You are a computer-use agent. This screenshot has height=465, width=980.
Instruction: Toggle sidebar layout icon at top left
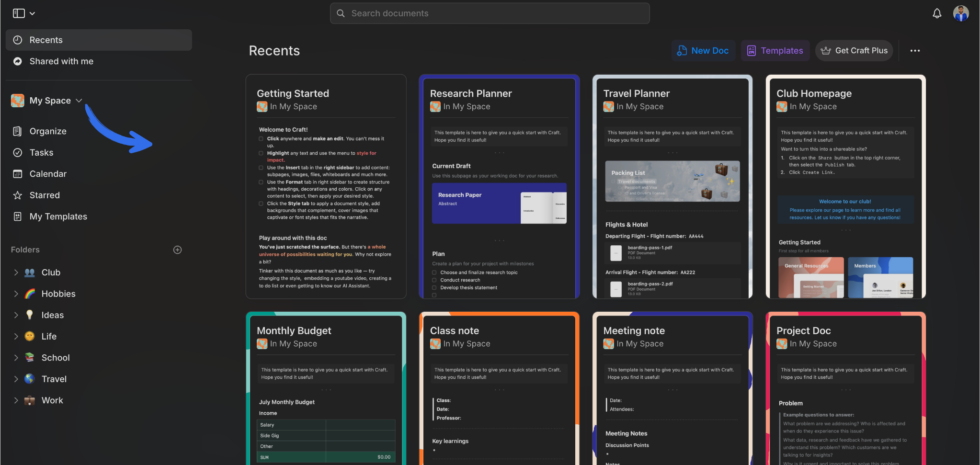(x=18, y=13)
